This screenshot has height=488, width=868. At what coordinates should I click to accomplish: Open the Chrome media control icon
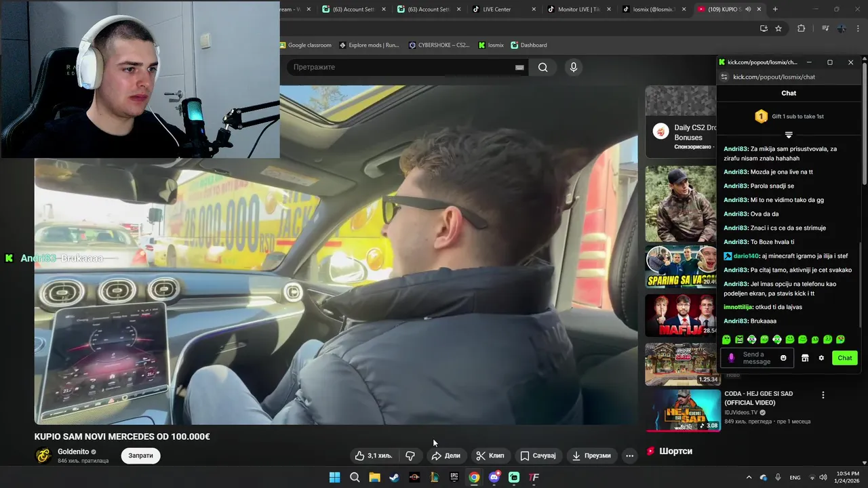825,28
